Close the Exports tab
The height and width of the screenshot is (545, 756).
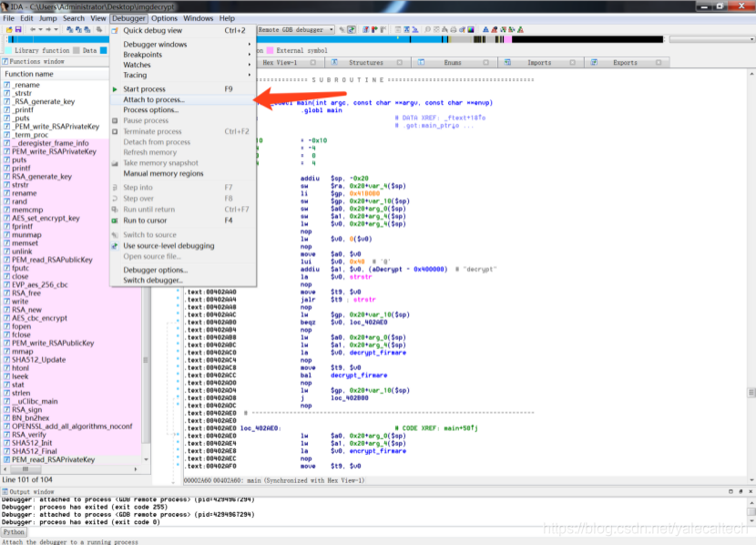659,63
